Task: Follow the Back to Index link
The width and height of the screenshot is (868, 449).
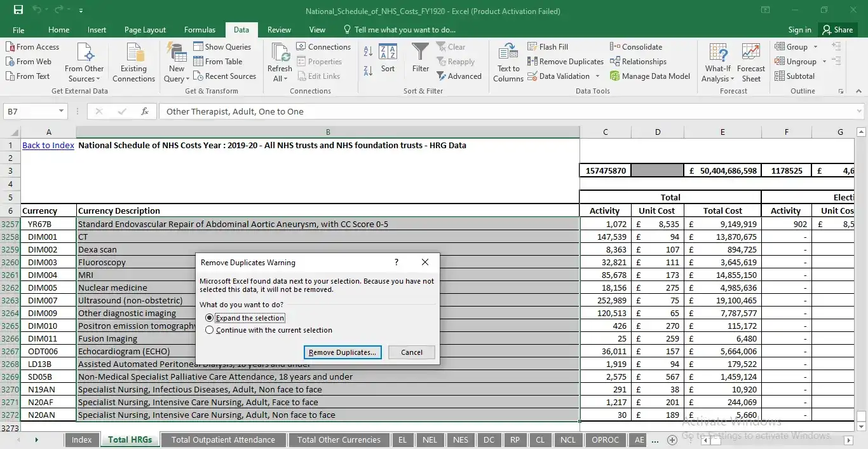Action: coord(48,145)
